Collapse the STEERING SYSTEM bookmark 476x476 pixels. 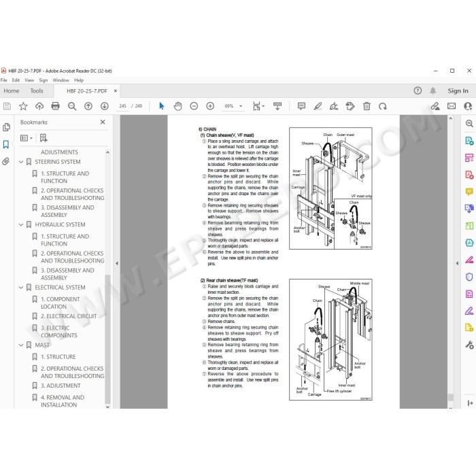point(21,162)
